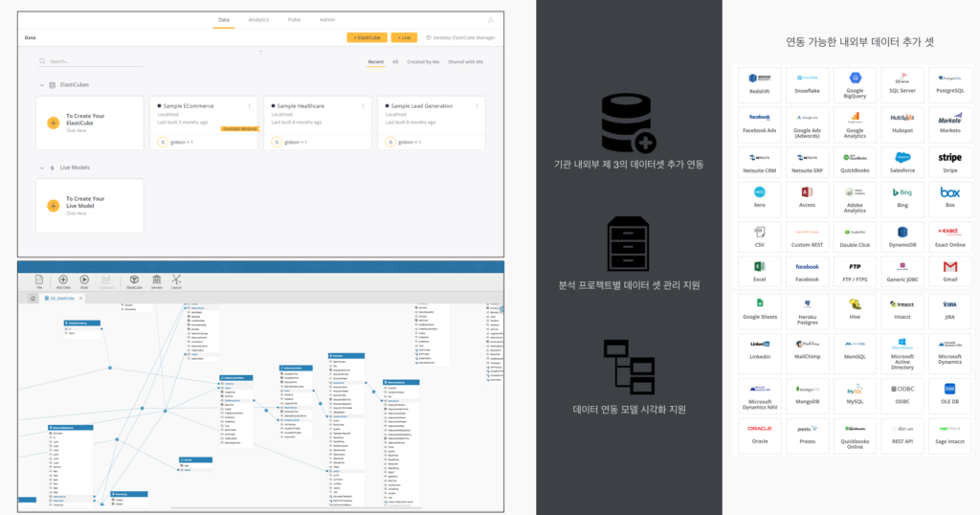This screenshot has width=980, height=515.
Task: Open the Sample Healthcare options menu
Action: pyautogui.click(x=363, y=106)
